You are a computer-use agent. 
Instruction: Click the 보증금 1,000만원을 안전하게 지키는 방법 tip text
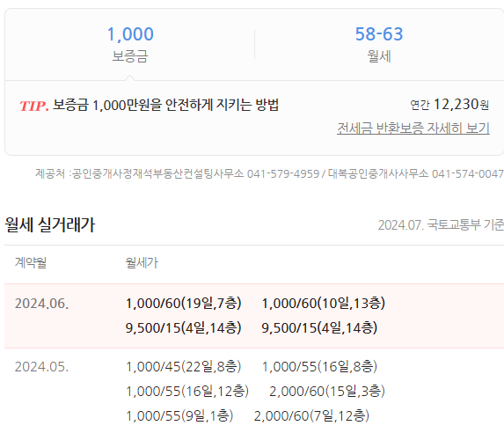(166, 105)
